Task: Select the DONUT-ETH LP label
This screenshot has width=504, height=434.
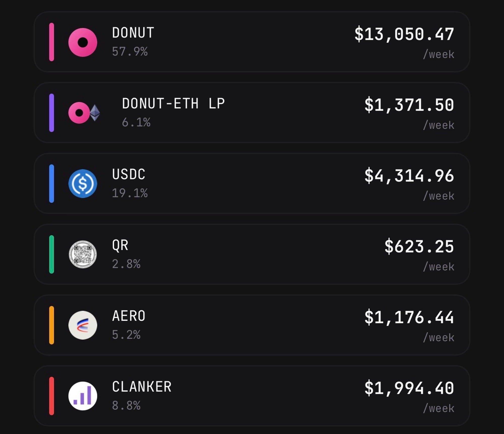Action: pyautogui.click(x=173, y=104)
